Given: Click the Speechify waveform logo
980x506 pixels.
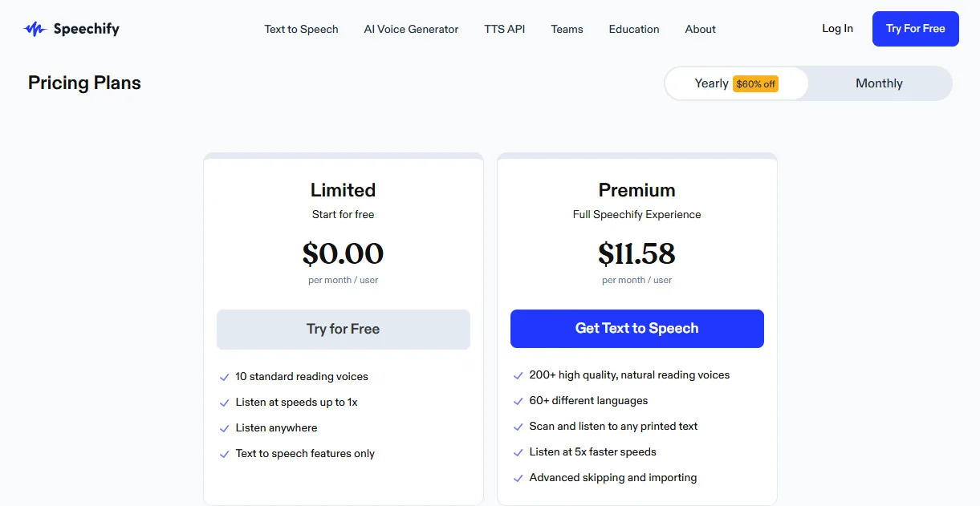Looking at the screenshot, I should point(35,28).
